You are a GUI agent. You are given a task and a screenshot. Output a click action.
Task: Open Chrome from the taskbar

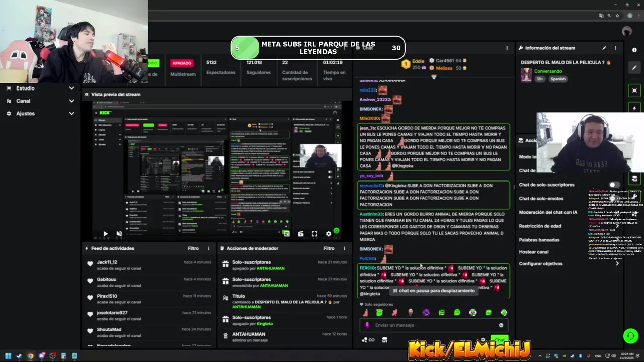coord(30,356)
